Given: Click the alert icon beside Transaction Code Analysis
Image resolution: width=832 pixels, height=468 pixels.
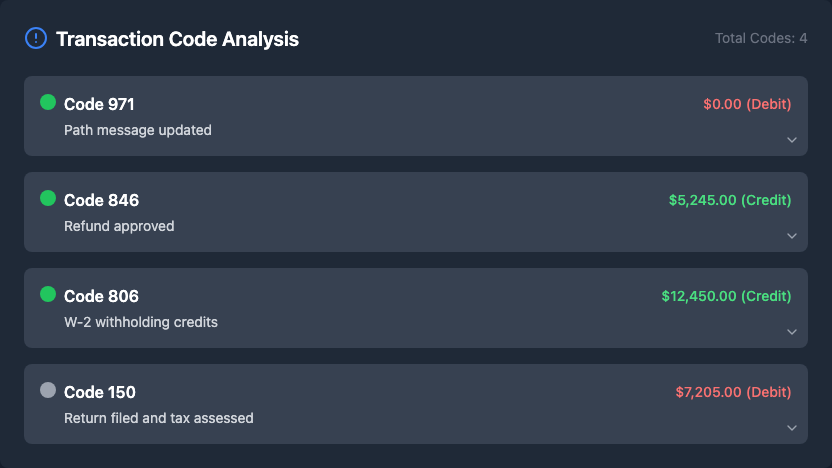Looking at the screenshot, I should point(35,39).
